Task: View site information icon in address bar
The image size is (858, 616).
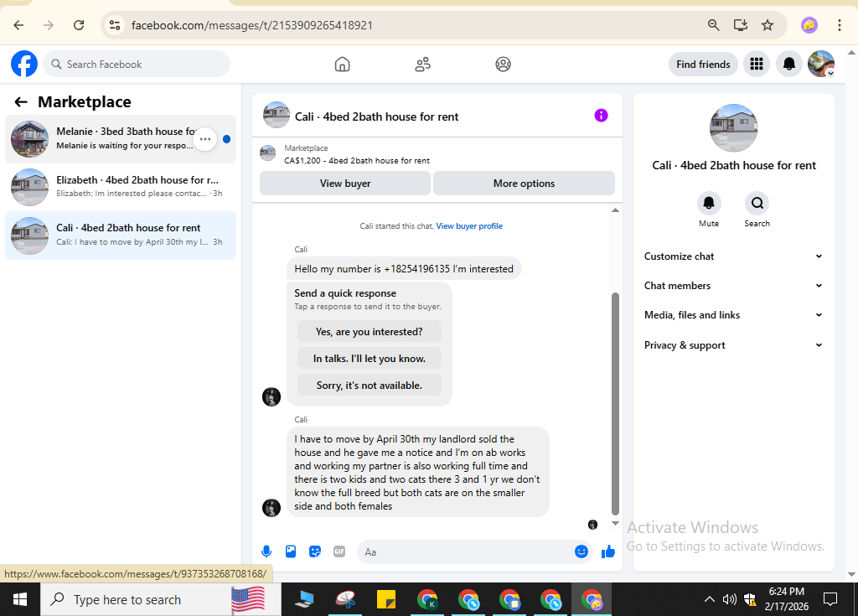Action: click(115, 25)
